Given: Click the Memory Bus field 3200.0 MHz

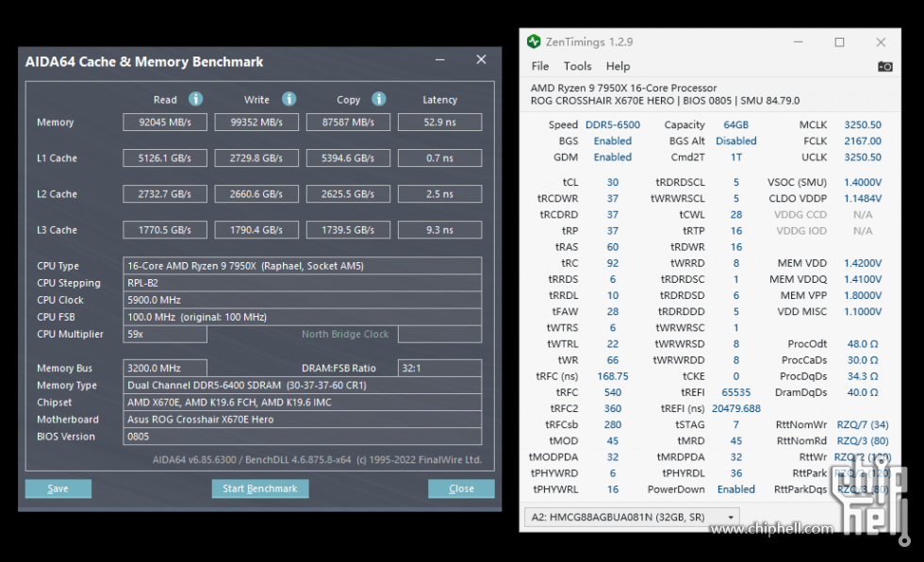Looking at the screenshot, I should 165,368.
